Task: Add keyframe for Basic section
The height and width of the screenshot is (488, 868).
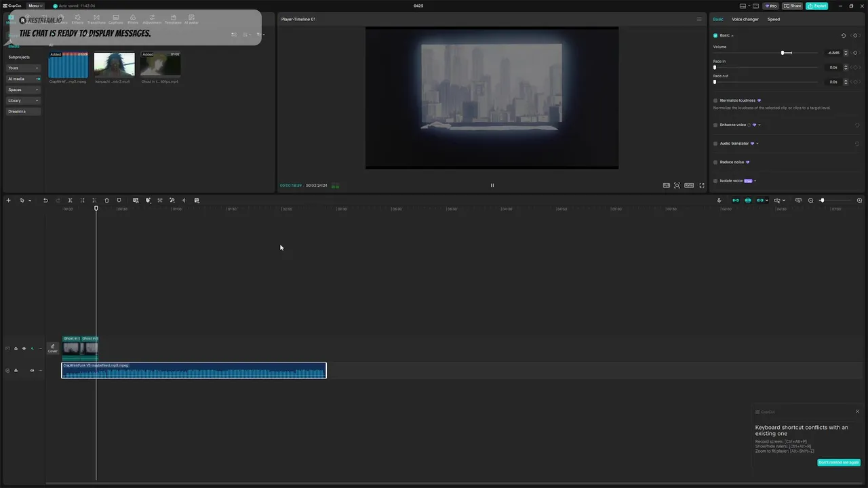Action: [855, 35]
